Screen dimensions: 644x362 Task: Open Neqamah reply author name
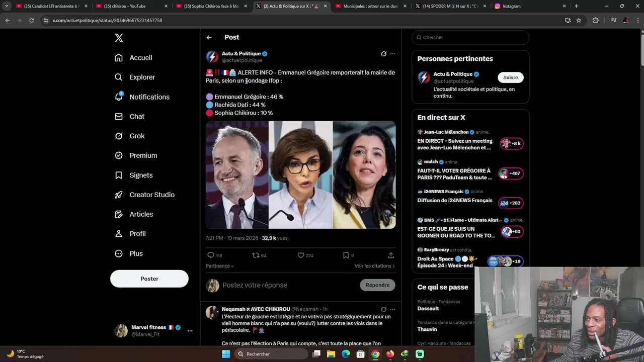(x=256, y=309)
